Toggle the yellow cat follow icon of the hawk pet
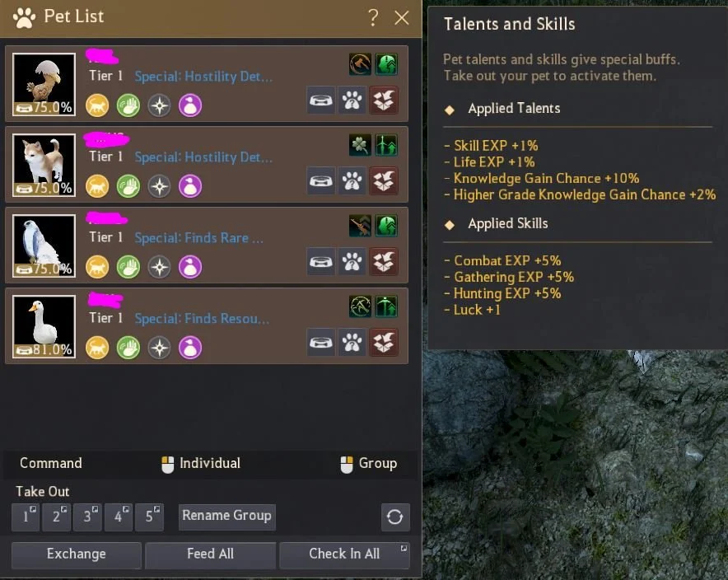Screen dimensions: 728x580 pos(97,267)
